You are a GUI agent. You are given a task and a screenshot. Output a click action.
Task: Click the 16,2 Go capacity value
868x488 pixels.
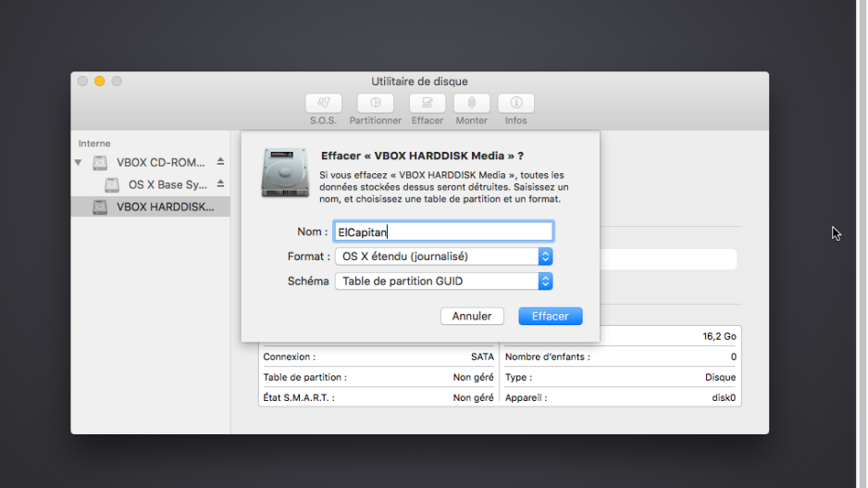point(719,336)
